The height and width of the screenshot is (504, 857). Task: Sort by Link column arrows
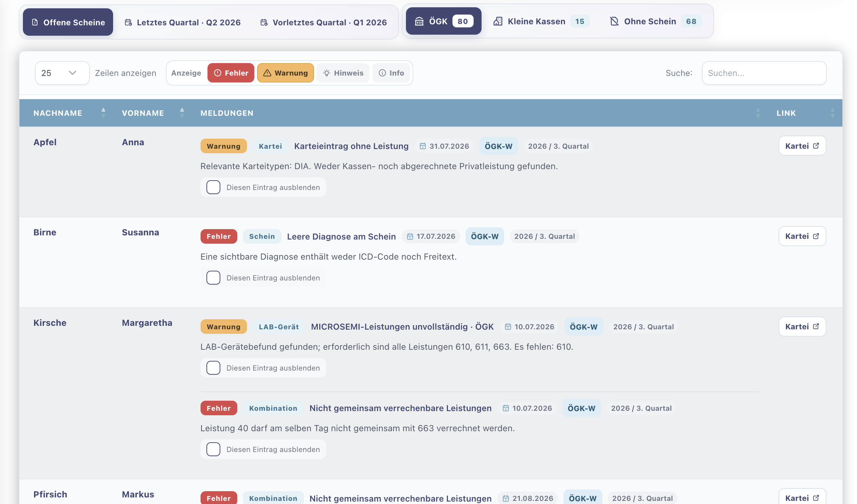[832, 113]
